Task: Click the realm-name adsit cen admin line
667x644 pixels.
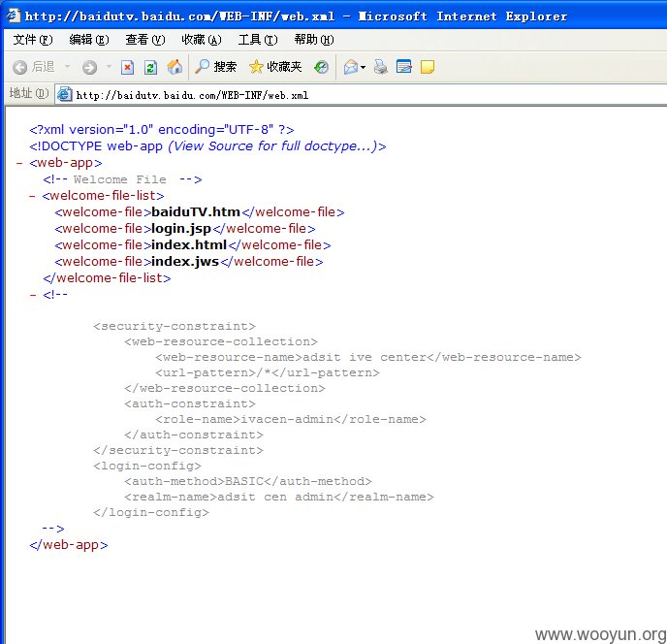Action: pyautogui.click(x=279, y=497)
